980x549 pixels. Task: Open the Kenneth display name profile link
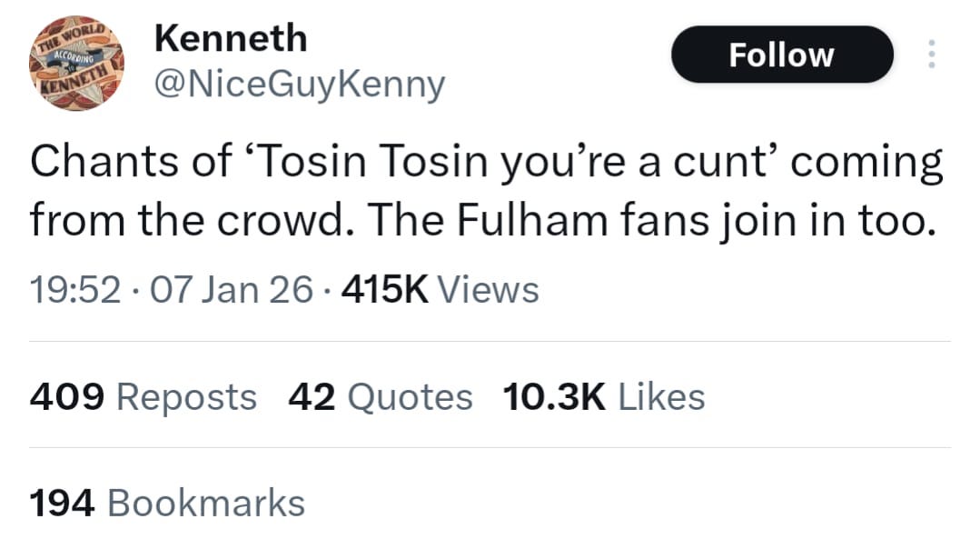[231, 38]
